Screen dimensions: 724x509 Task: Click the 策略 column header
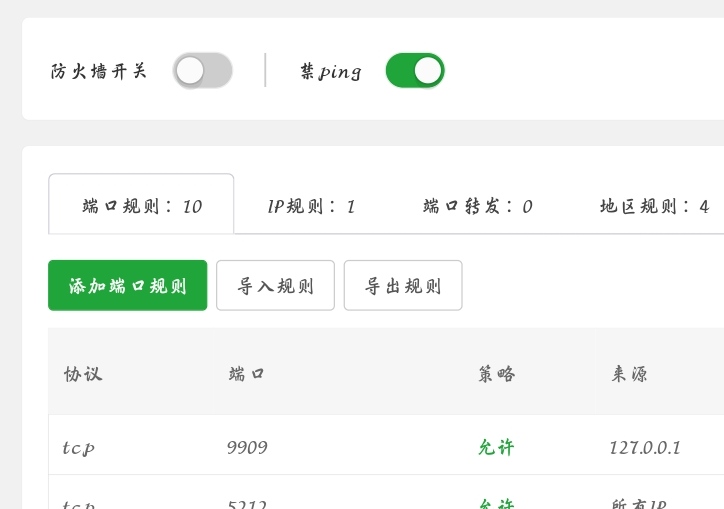[x=496, y=374]
